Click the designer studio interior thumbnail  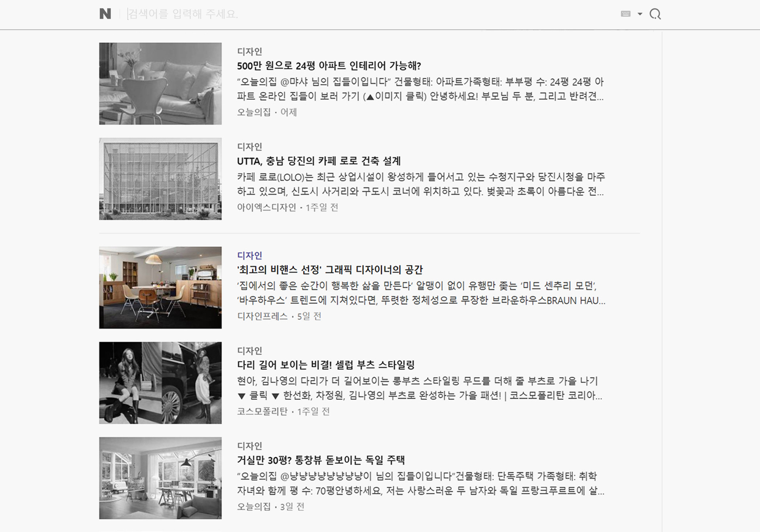(160, 288)
